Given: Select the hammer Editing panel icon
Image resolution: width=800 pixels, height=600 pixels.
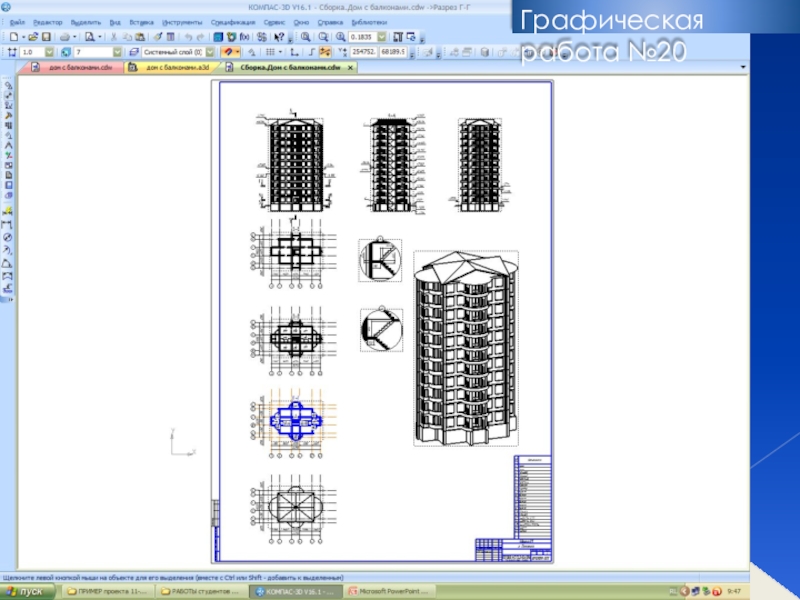Looking at the screenshot, I should [x=8, y=115].
